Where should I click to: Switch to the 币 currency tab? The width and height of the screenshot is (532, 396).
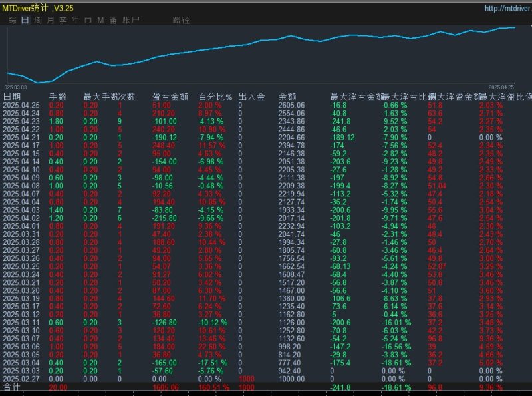88,21
